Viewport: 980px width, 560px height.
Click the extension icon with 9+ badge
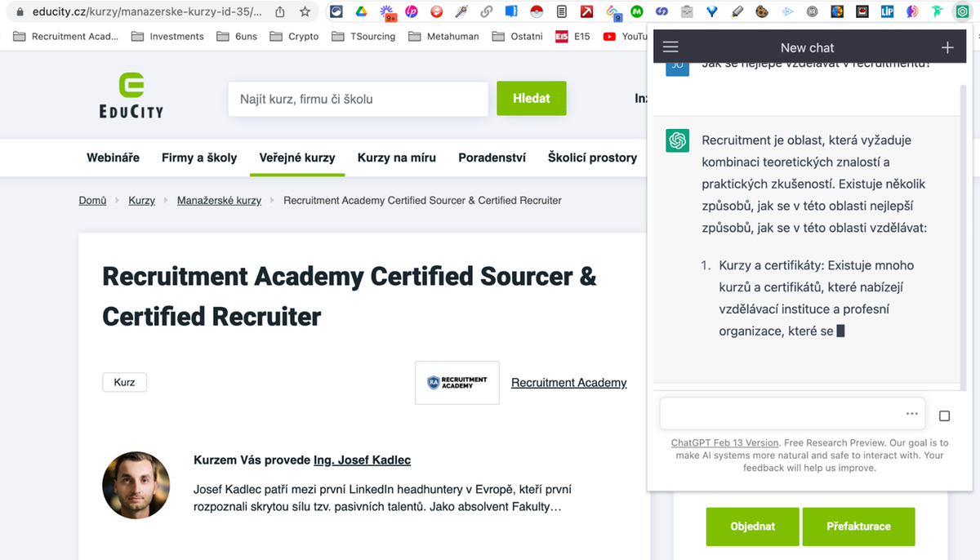point(386,12)
